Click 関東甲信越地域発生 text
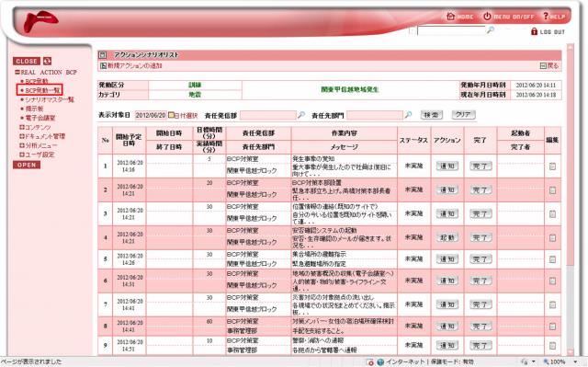This screenshot has height=367, width=588. pos(350,90)
